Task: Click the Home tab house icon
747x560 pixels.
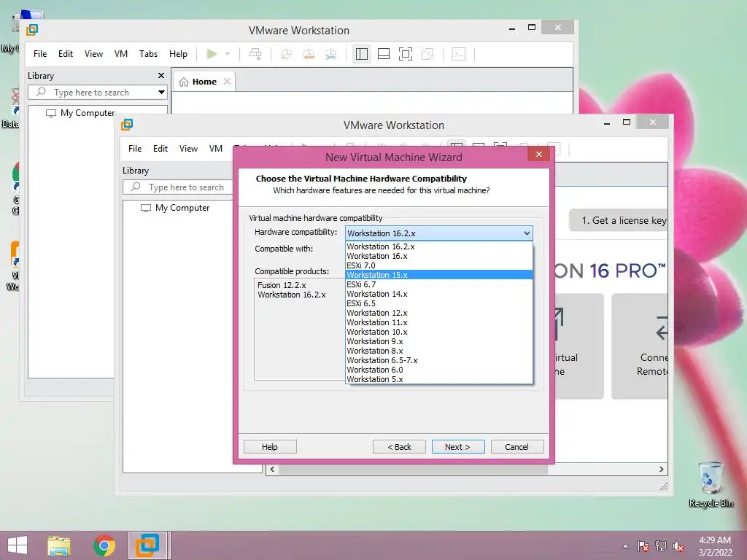Action: (184, 82)
